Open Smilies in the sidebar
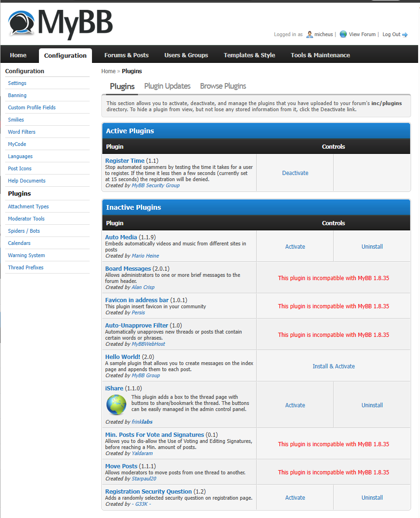Viewport: 420px width, 518px height. pyautogui.click(x=16, y=120)
